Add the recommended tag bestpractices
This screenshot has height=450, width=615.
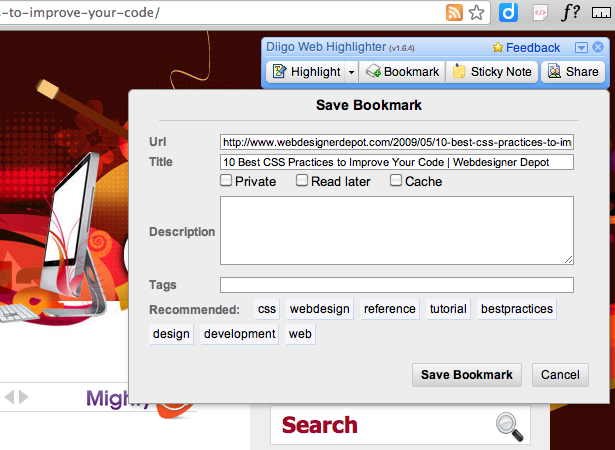[517, 309]
